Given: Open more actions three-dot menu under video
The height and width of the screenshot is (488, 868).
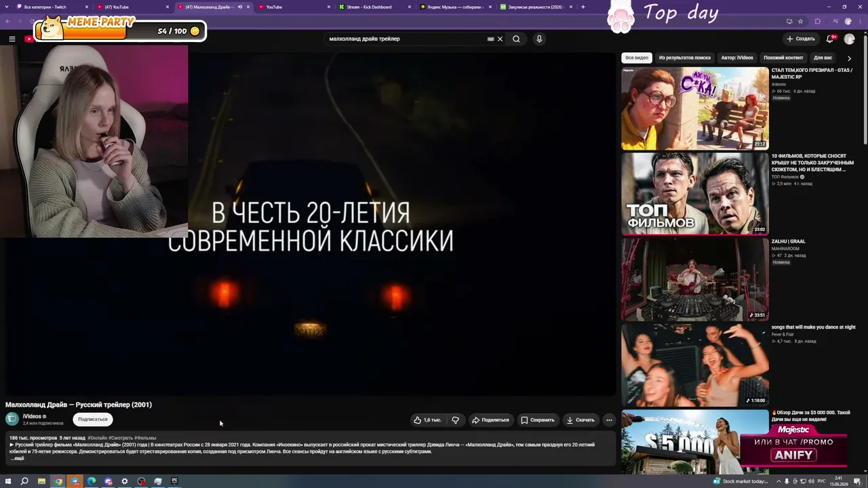Looking at the screenshot, I should (x=609, y=420).
